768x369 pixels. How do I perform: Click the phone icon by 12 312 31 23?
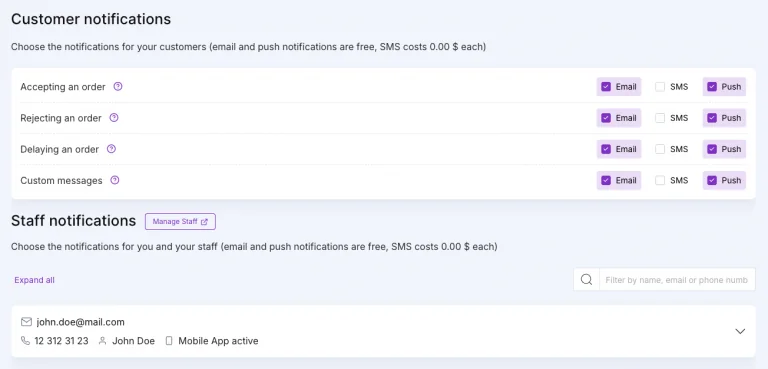tap(25, 341)
